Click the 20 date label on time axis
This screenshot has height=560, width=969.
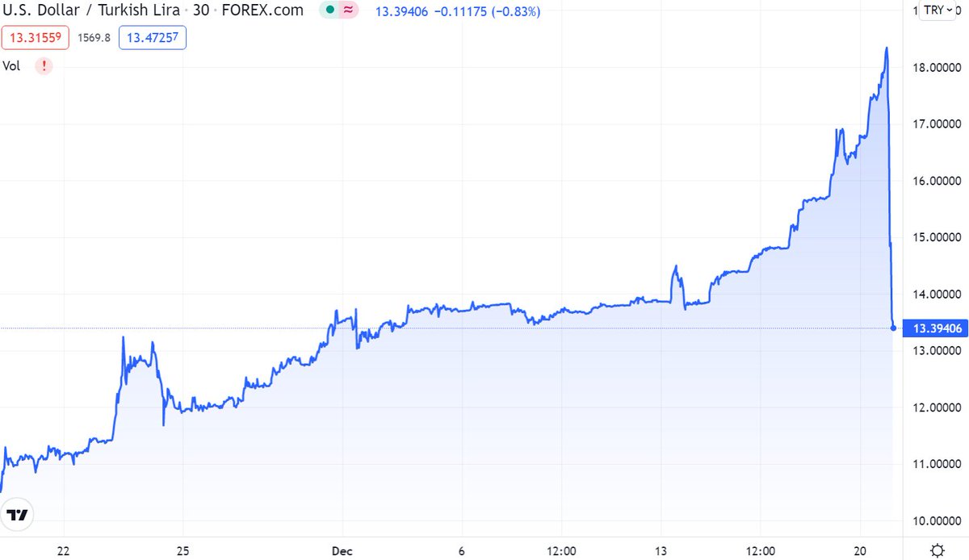[859, 550]
